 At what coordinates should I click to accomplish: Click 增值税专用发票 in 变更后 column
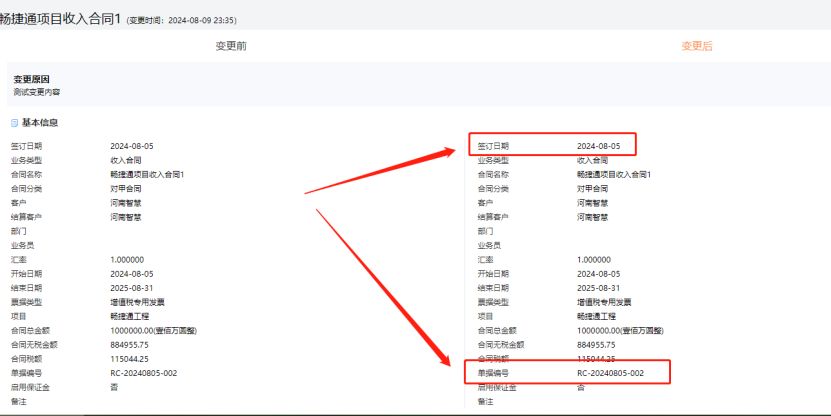click(x=604, y=302)
